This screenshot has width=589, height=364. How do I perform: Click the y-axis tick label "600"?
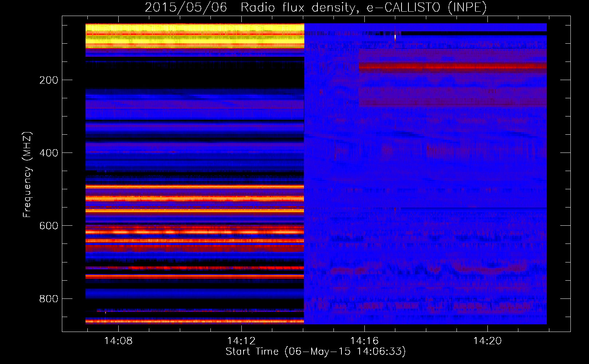point(49,226)
